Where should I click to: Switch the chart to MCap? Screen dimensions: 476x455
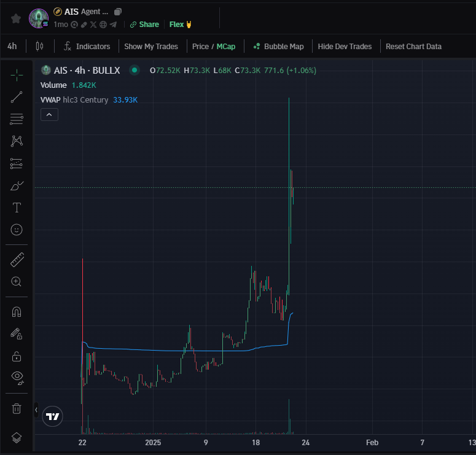pyautogui.click(x=226, y=47)
